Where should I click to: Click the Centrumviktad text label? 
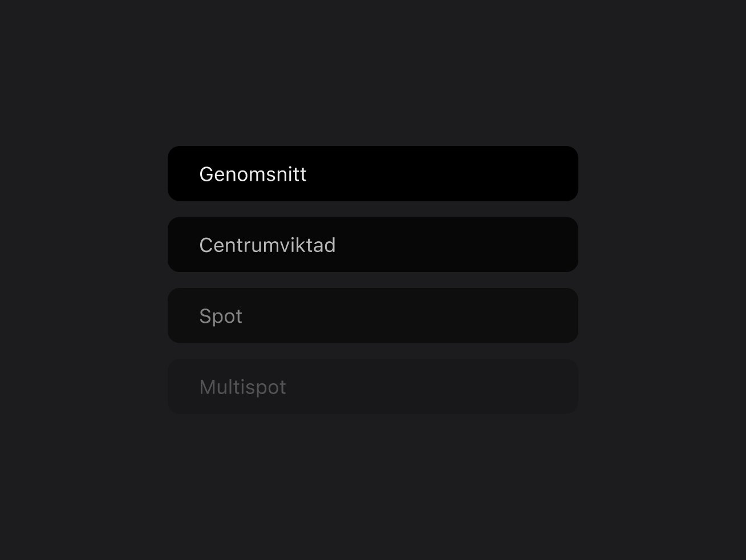pos(267,245)
